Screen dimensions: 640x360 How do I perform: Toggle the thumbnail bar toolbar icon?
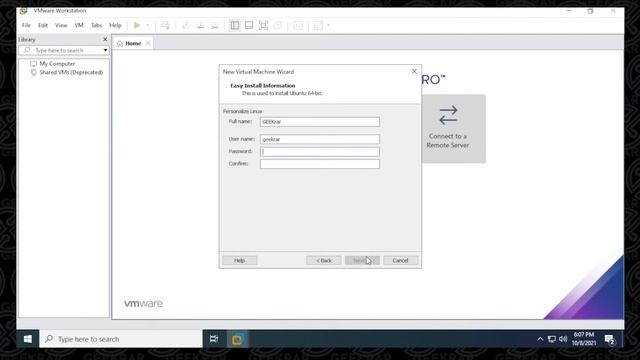click(x=249, y=25)
